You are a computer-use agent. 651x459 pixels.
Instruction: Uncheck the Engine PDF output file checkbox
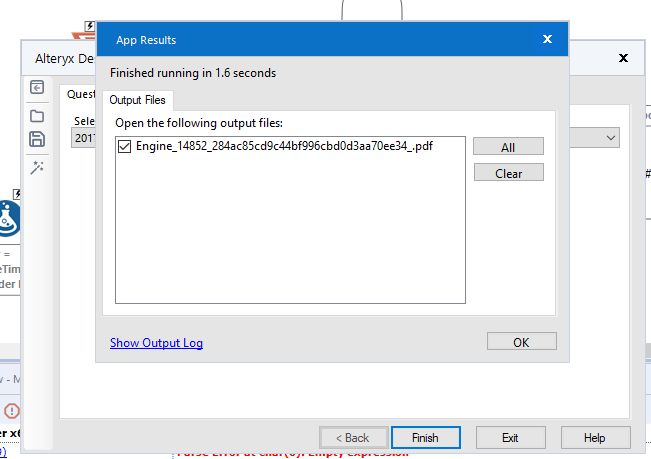pyautogui.click(x=125, y=147)
